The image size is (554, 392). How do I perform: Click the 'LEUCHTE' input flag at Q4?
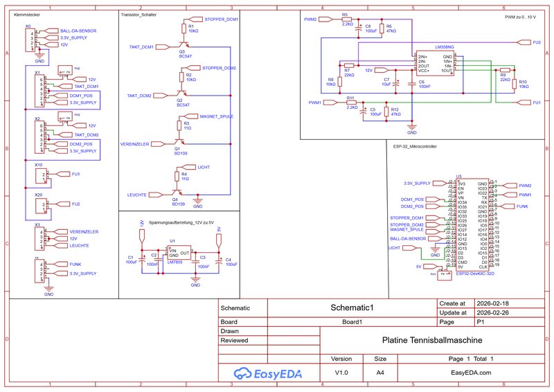coord(157,195)
